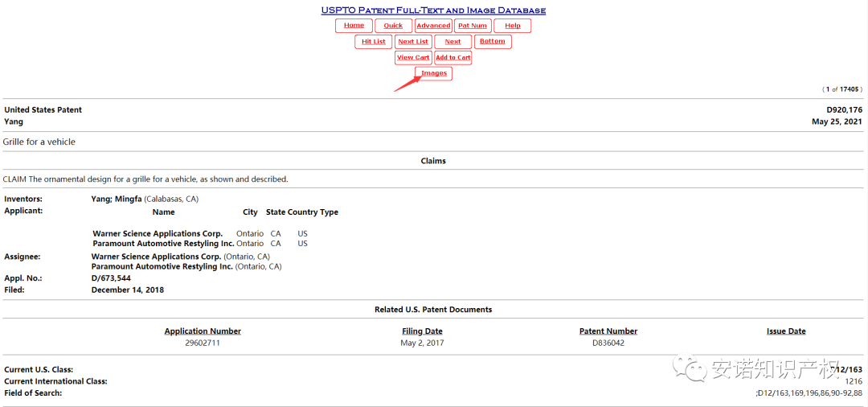Viewport: 868px width, 407px height.
Task: Click the filed date December 14, 2018
Action: tap(128, 290)
